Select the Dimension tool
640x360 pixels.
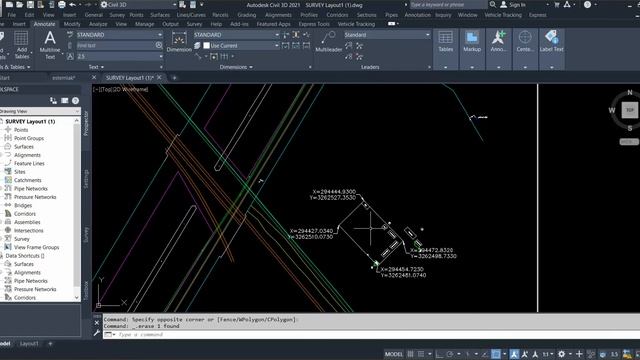tap(179, 43)
